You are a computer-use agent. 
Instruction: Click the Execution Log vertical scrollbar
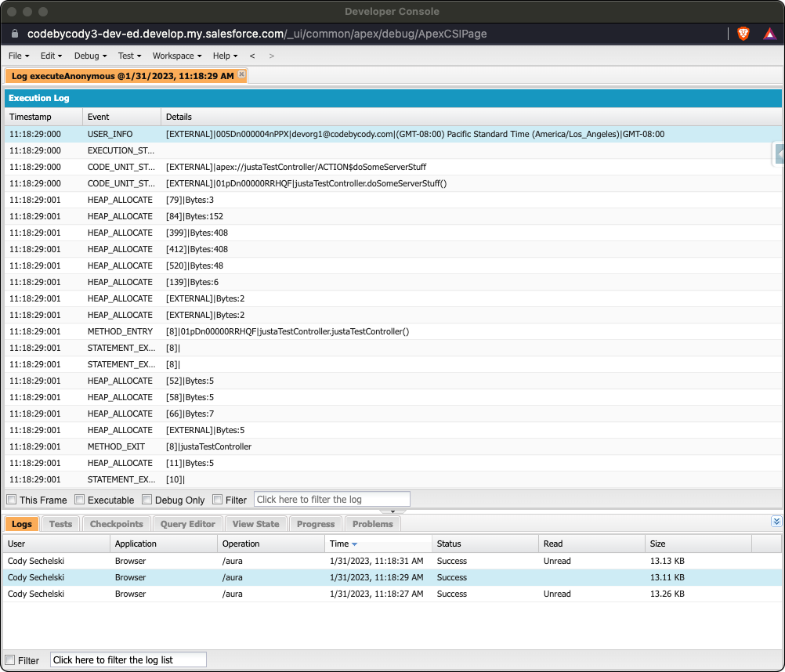pos(780,313)
